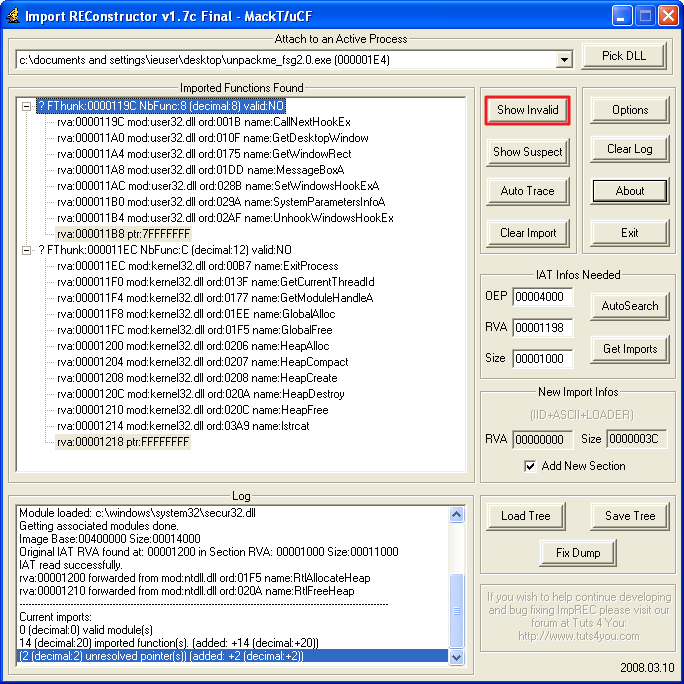Collapse the FThunk:000011EC tree node
The width and height of the screenshot is (684, 684).
[x=27, y=250]
